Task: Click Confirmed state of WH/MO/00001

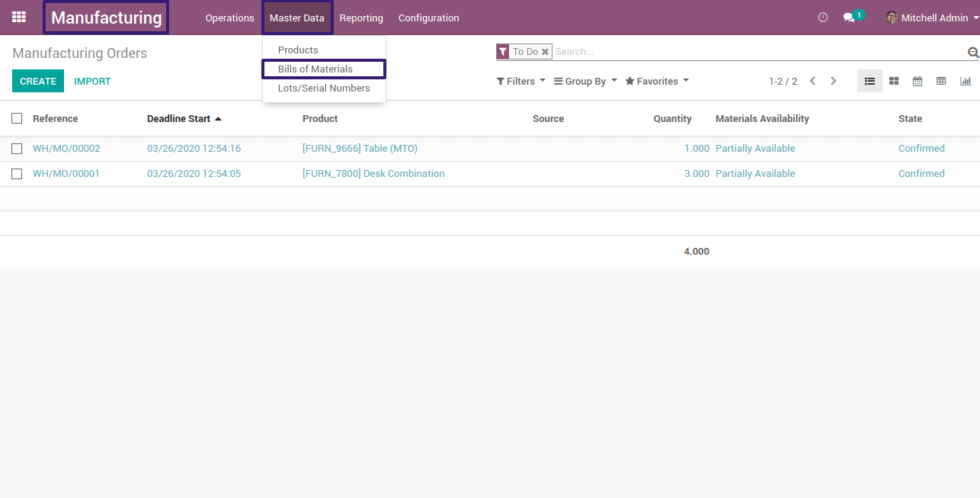Action: (x=921, y=174)
